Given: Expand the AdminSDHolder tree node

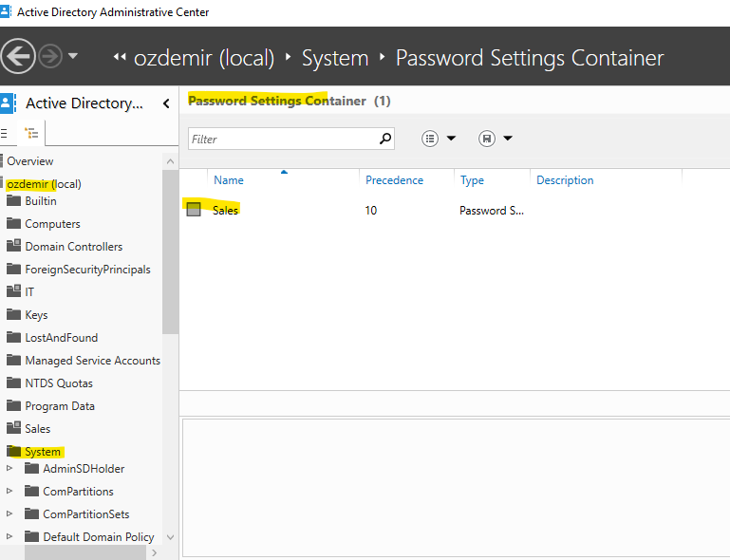Looking at the screenshot, I should click(x=10, y=469).
